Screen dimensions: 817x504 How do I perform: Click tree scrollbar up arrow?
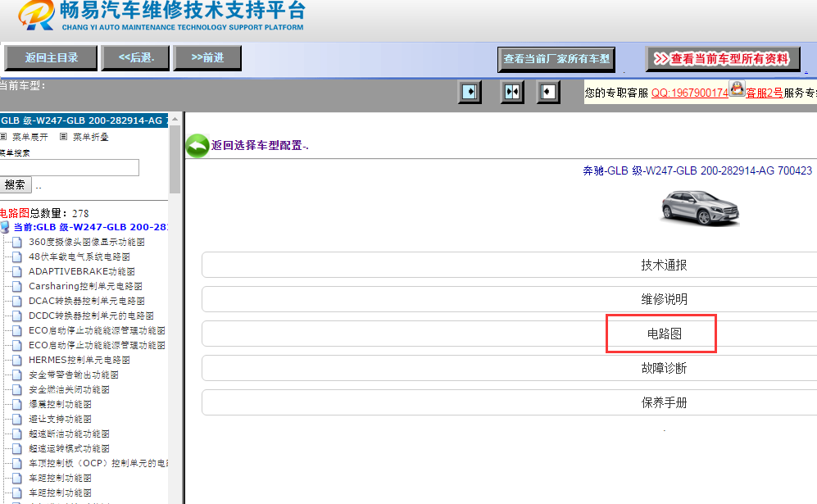tap(175, 120)
